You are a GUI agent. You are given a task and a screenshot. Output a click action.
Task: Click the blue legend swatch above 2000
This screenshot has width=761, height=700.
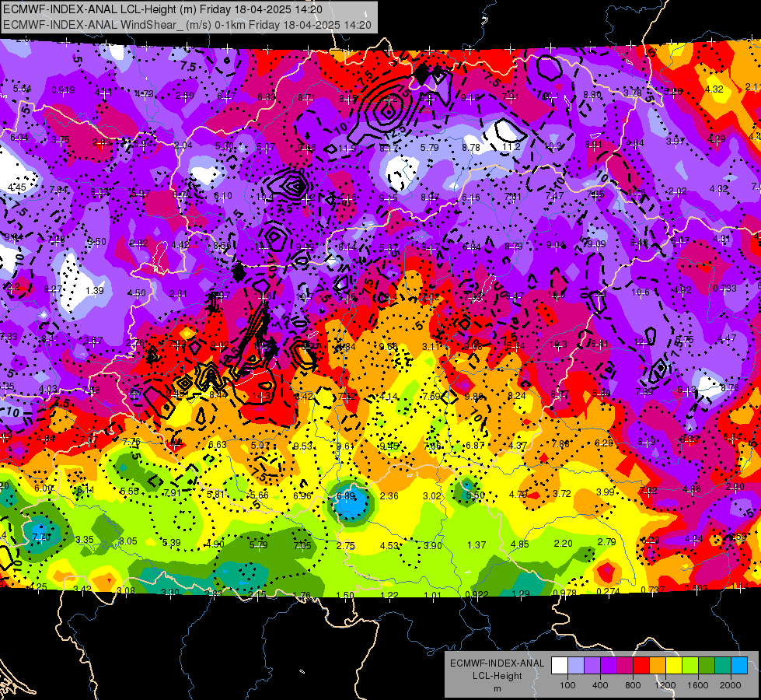click(x=739, y=666)
